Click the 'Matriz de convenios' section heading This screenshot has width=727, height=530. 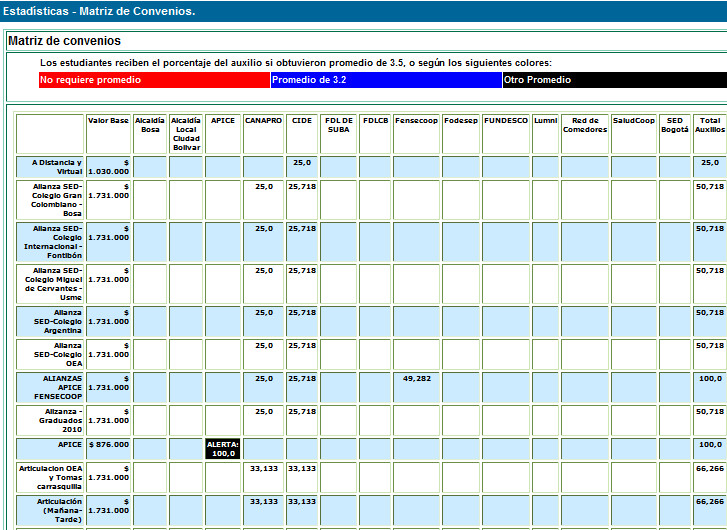(64, 41)
